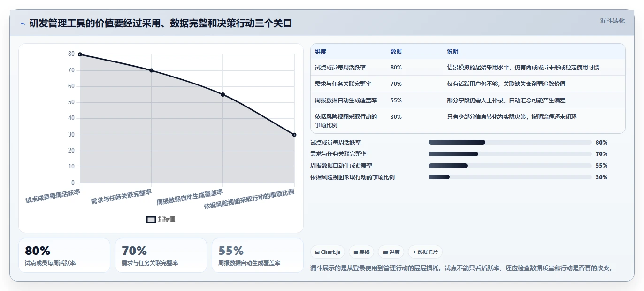Click the 数据 column header
This screenshot has width=644, height=291.
396,52
